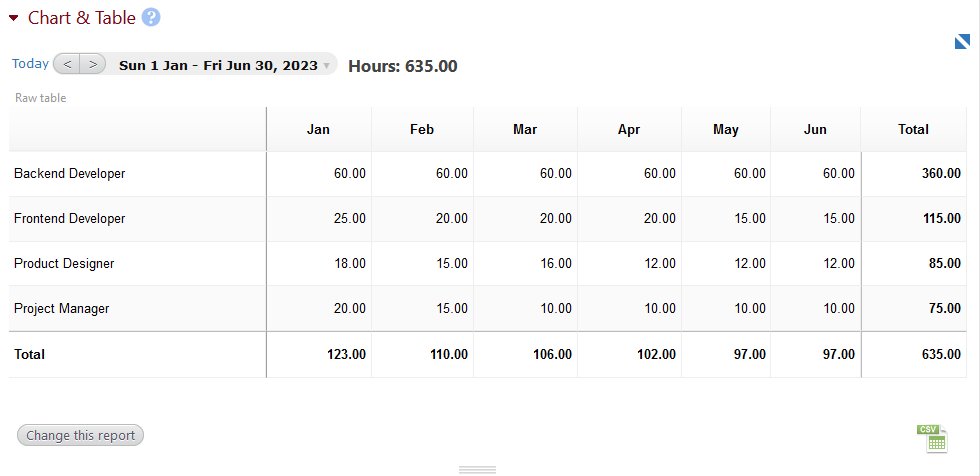Export report using CSV icon
This screenshot has height=476, width=980.
pos(931,438)
